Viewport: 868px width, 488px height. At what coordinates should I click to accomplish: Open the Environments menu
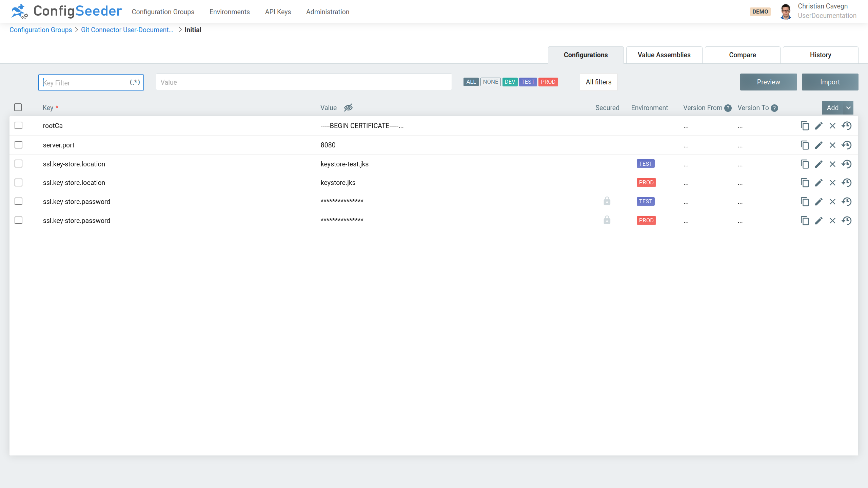(230, 12)
